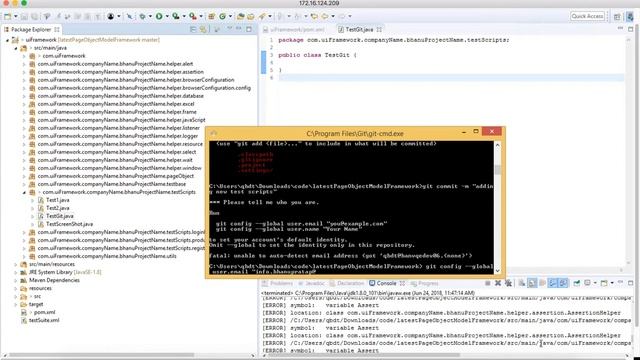Click the git-cmd scrollbar down arrow
This screenshot has height=360, width=640.
click(497, 271)
